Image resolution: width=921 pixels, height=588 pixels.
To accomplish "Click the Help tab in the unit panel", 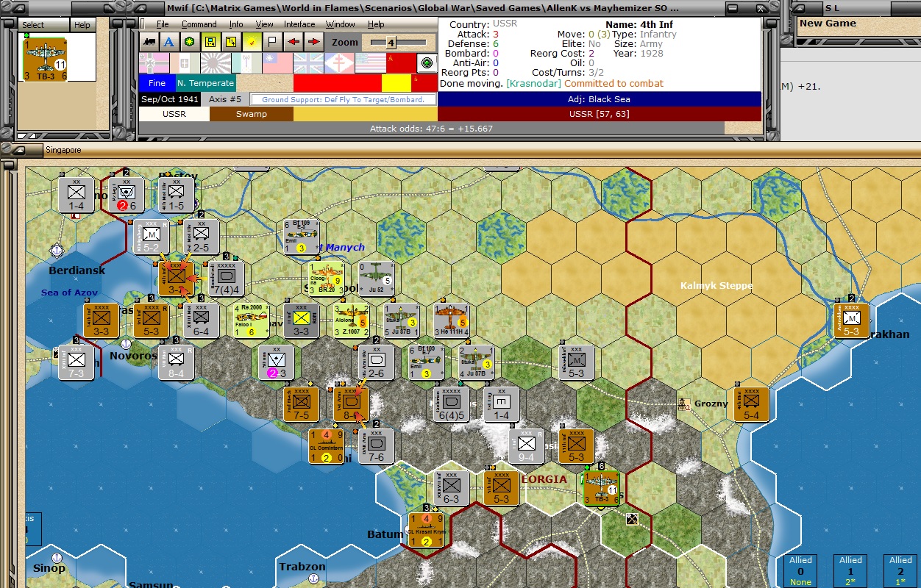I will (x=82, y=25).
